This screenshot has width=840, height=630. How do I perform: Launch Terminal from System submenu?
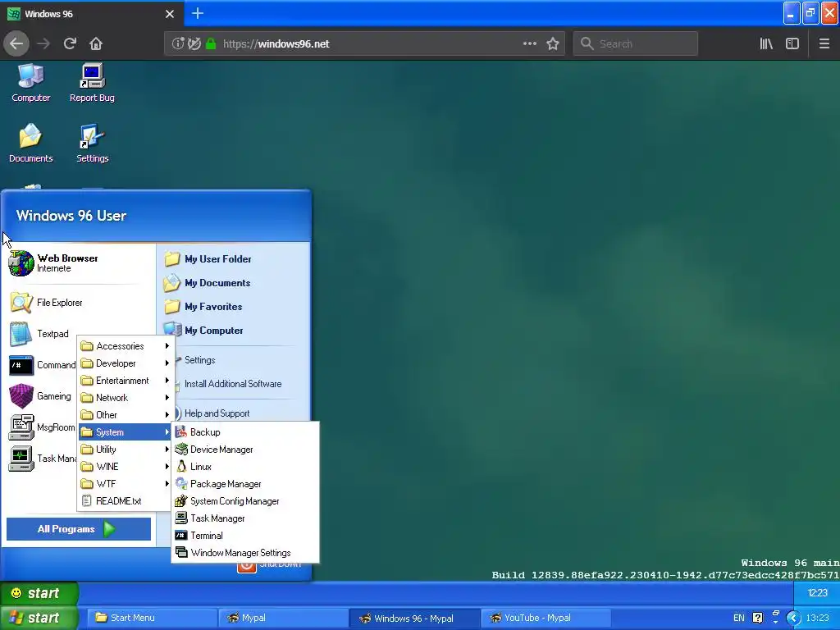(x=244, y=535)
